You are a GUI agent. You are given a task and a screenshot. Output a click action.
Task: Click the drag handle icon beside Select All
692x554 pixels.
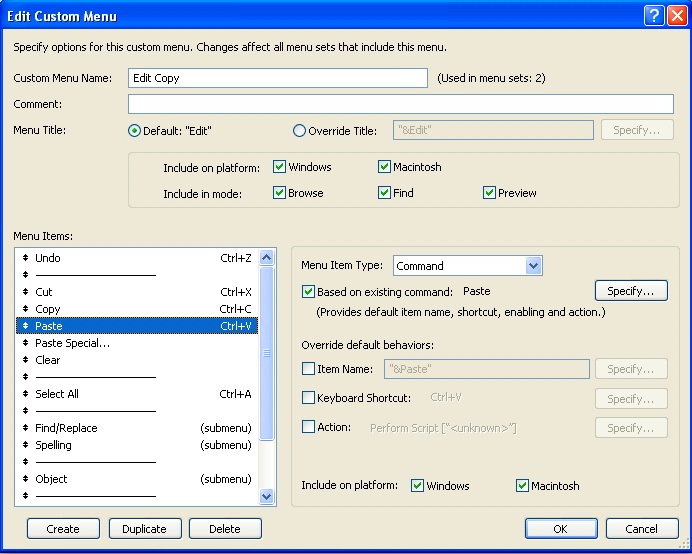coord(26,394)
